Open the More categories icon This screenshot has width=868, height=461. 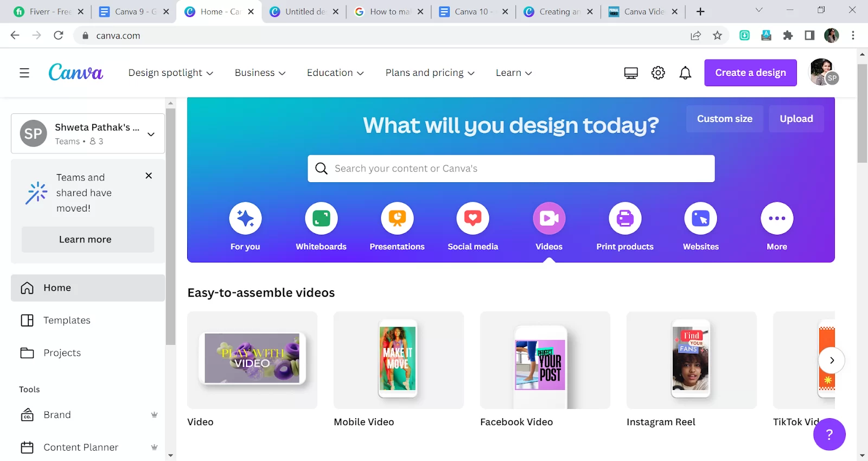[x=777, y=219]
